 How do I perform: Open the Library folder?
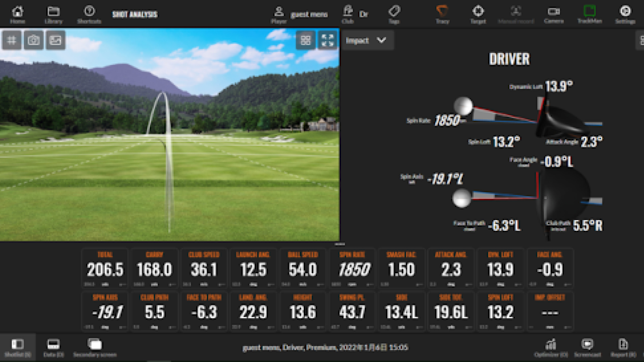[53, 14]
